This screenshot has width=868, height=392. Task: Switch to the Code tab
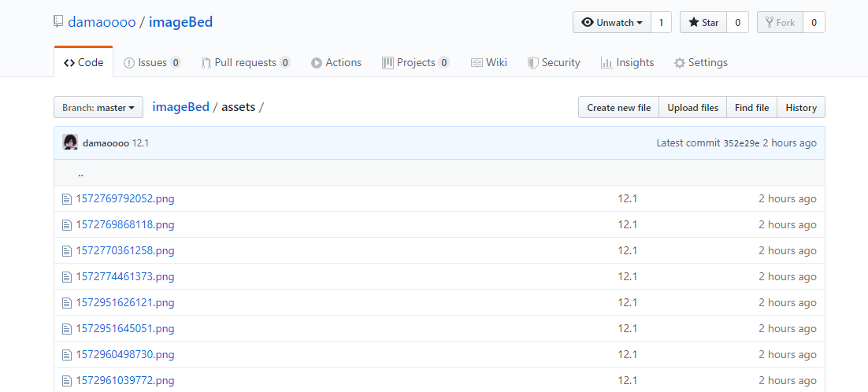tap(83, 62)
